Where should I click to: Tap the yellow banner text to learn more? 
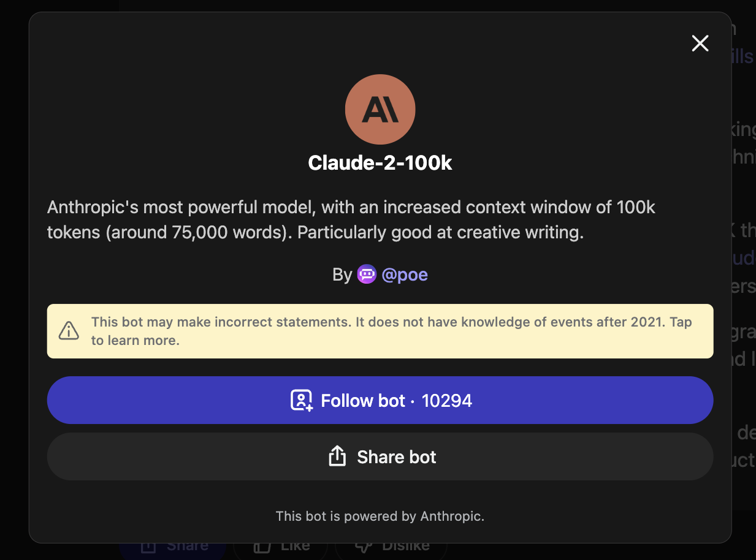391,331
